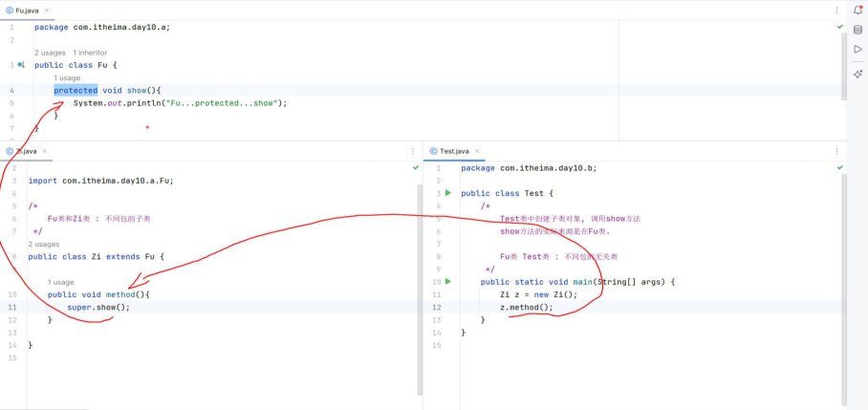Click "import com.itheima.day10.a.Fu;" in Zi.java
The height and width of the screenshot is (410, 868).
[100, 181]
